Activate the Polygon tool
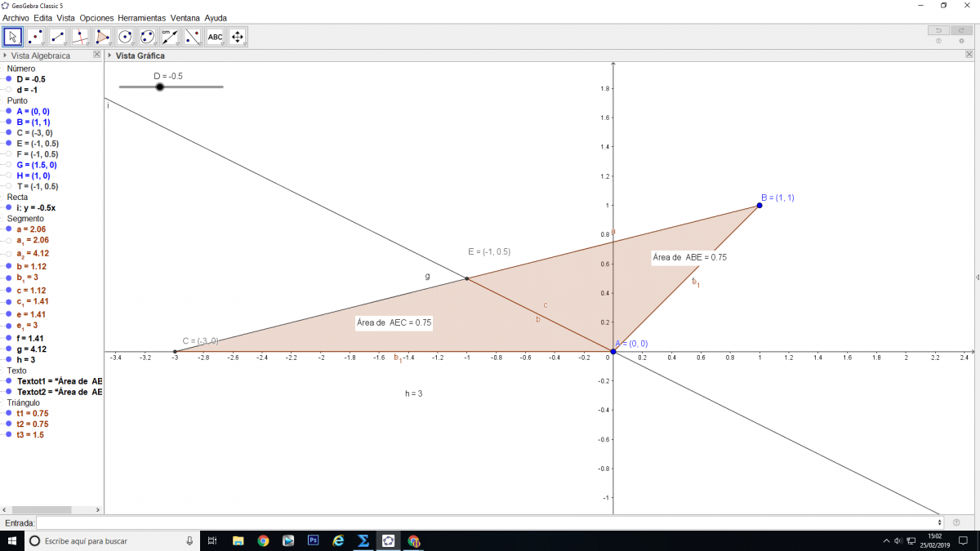The height and width of the screenshot is (551, 980). pyautogui.click(x=103, y=37)
